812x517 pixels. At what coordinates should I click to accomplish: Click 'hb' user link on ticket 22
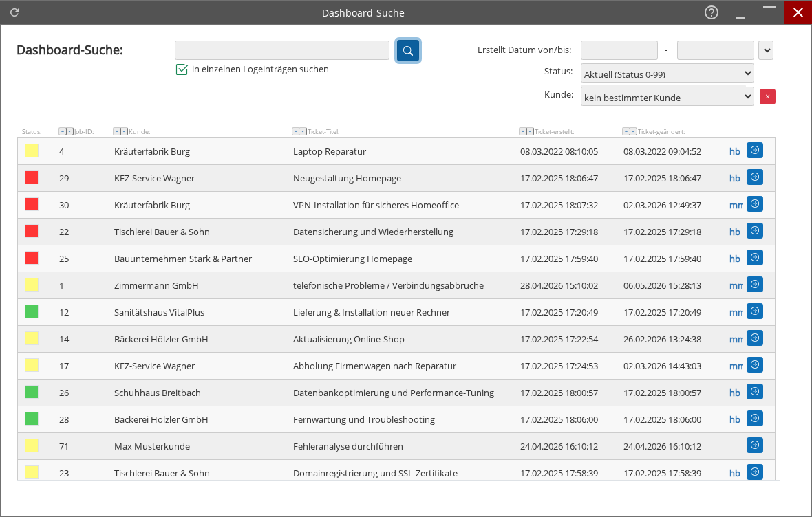point(734,232)
